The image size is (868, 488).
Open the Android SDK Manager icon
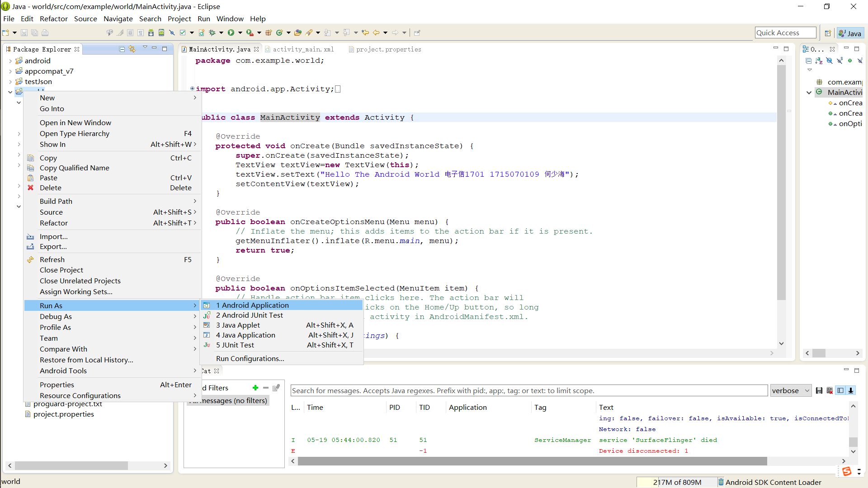pyautogui.click(x=151, y=33)
